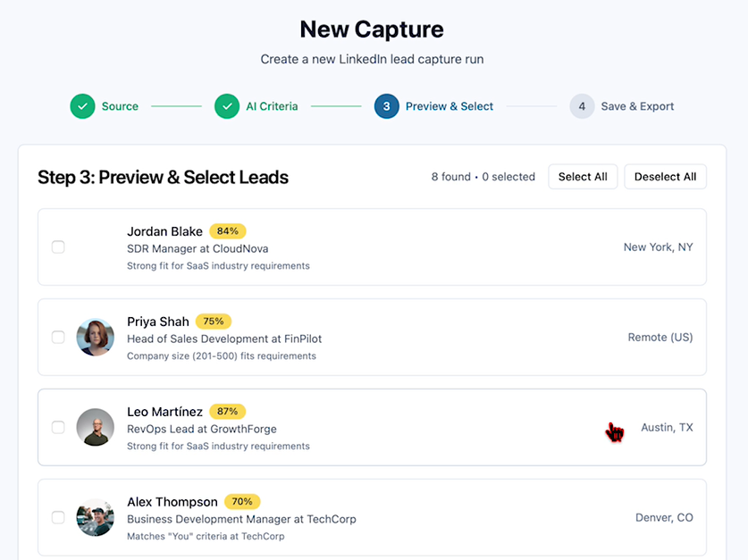Return to the AI Criteria step

click(272, 106)
